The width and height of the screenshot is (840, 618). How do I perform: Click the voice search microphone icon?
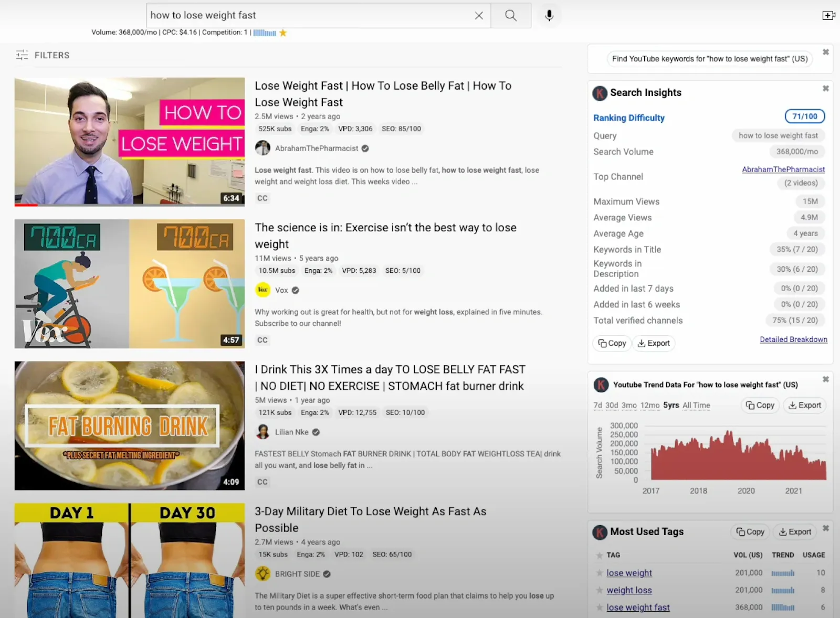(x=549, y=15)
